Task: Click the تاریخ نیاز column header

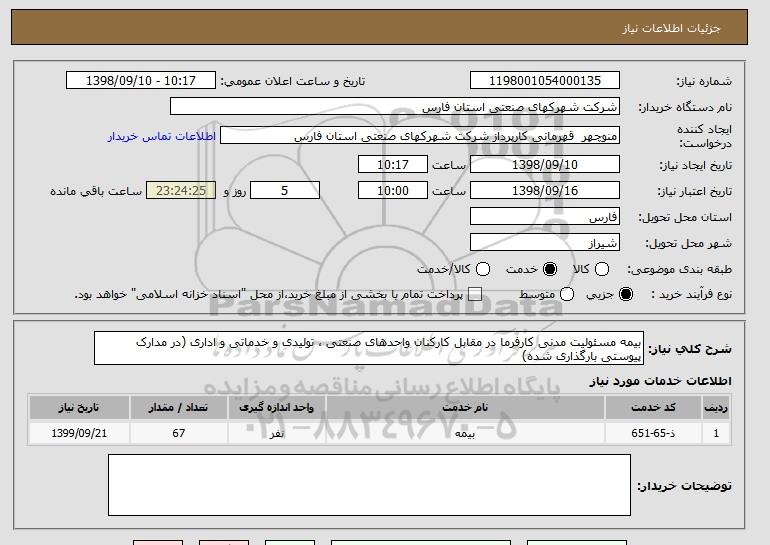Action: click(x=79, y=408)
